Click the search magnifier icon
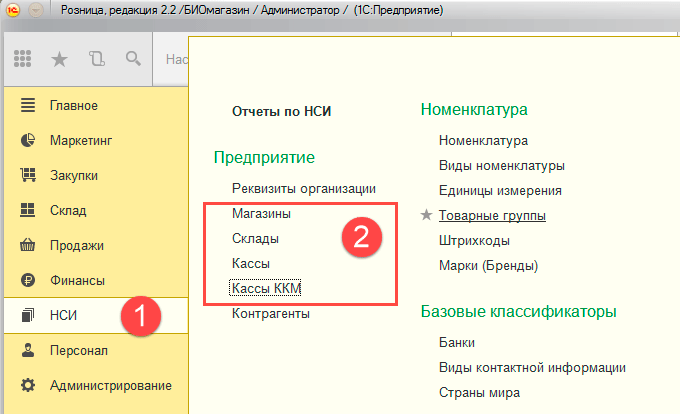The image size is (680, 414). point(133,59)
